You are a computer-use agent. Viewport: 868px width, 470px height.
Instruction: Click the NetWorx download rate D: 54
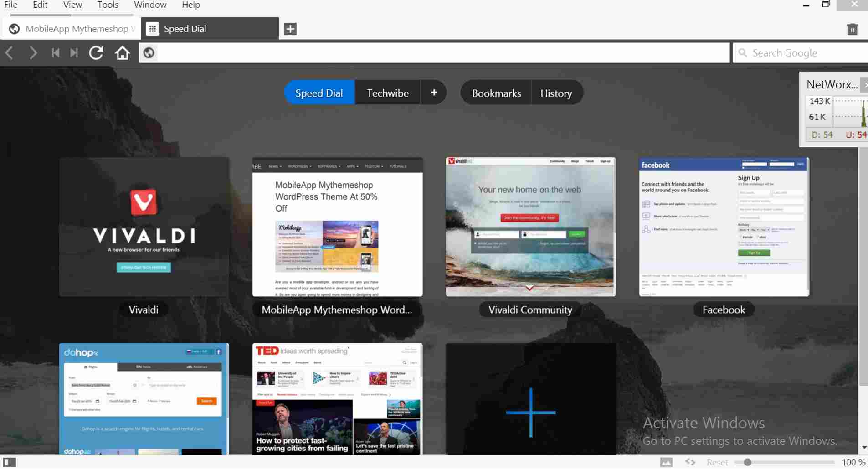click(822, 134)
